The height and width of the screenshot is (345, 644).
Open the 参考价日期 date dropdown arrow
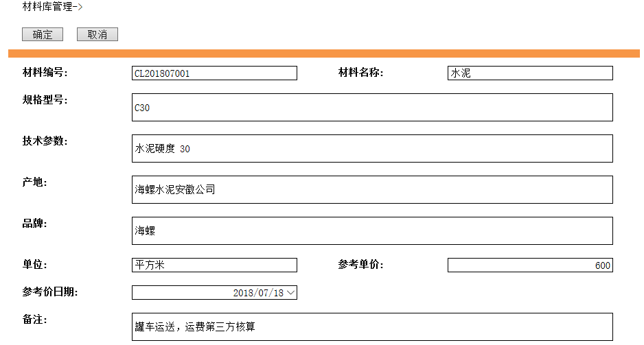[291, 292]
